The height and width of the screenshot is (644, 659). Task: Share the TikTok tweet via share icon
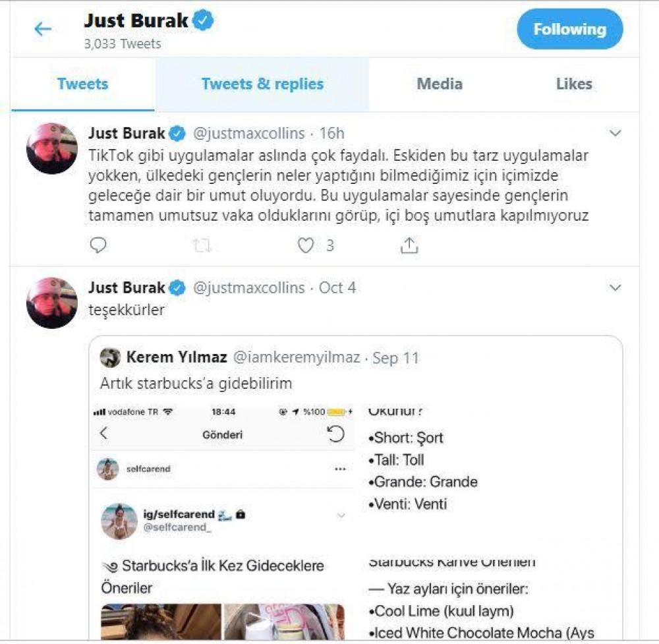[x=409, y=245]
